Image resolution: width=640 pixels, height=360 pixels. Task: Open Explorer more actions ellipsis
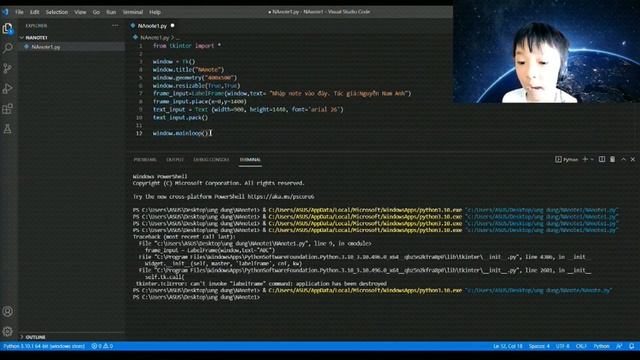115,25
